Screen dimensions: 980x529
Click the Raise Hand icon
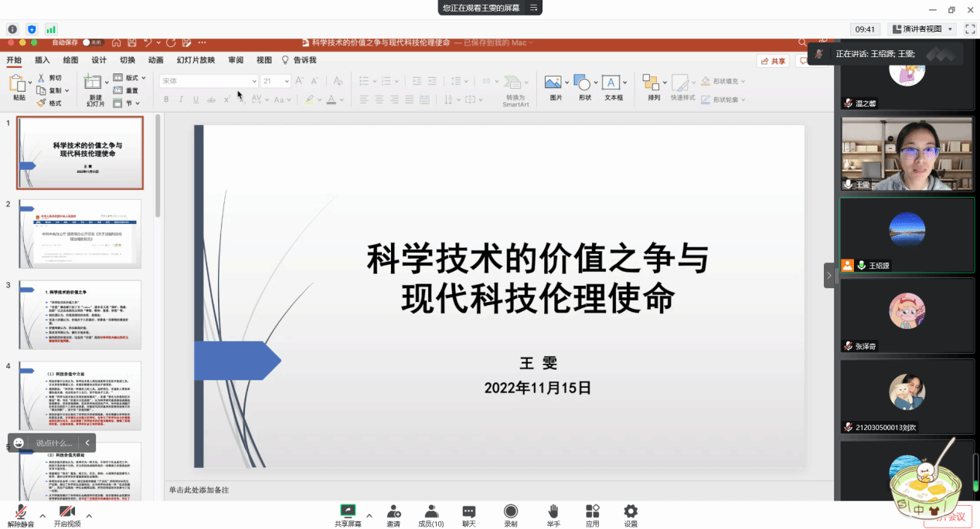553,511
